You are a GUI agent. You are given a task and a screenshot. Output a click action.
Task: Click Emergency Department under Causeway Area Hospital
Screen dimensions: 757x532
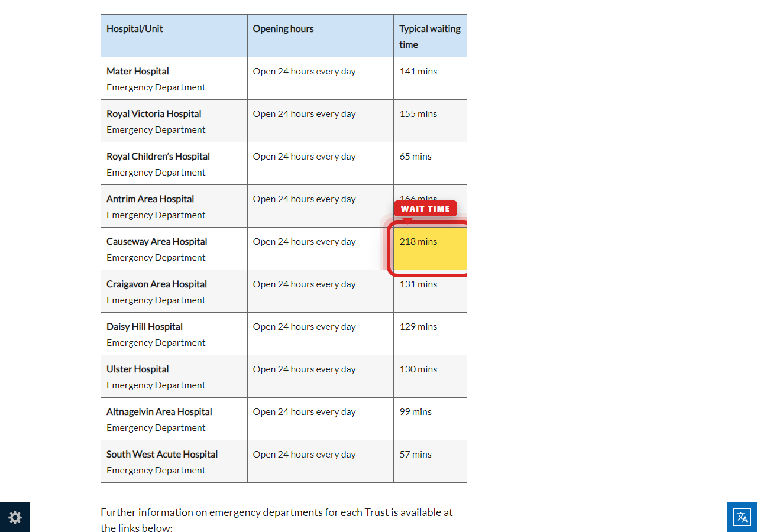pyautogui.click(x=156, y=257)
